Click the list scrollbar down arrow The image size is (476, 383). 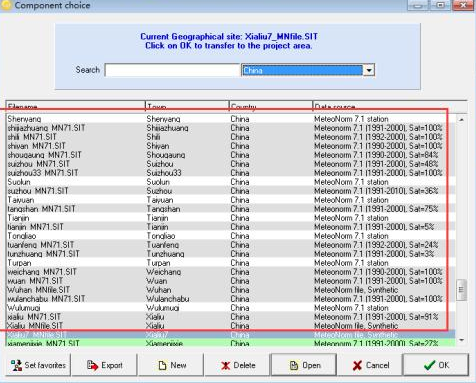click(462, 340)
